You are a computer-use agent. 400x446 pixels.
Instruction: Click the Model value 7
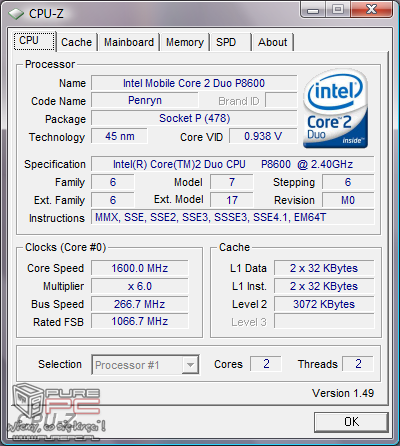point(232,182)
